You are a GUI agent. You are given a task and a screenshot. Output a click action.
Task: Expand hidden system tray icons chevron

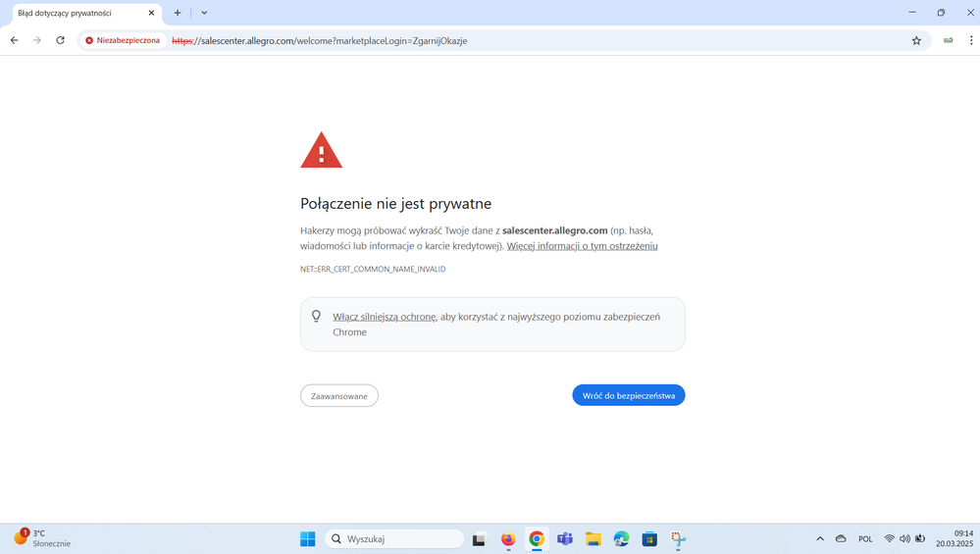click(820, 539)
